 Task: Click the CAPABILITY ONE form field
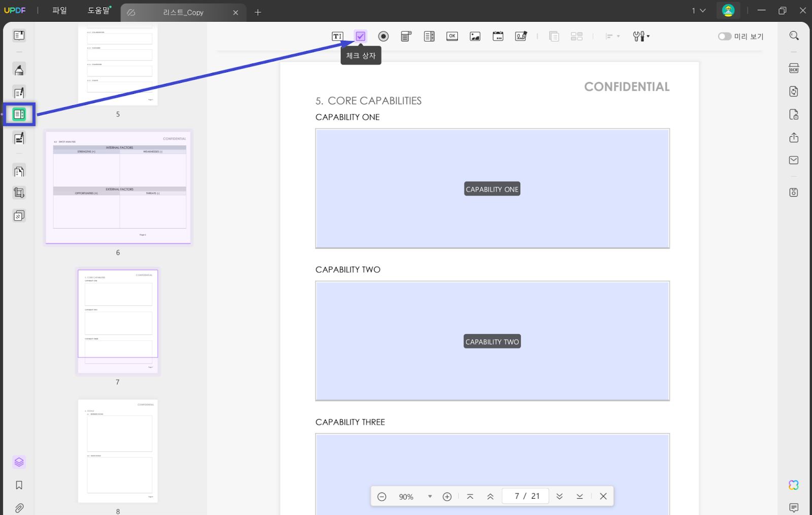(x=492, y=189)
